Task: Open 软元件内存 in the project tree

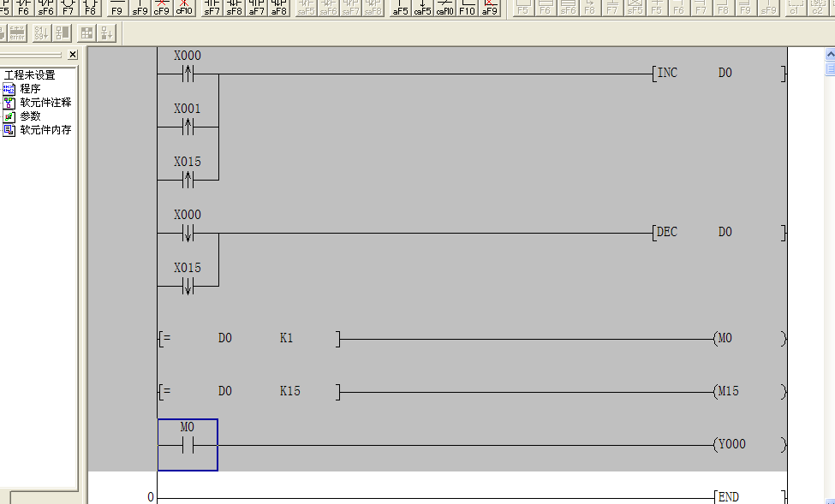Action: (x=45, y=130)
